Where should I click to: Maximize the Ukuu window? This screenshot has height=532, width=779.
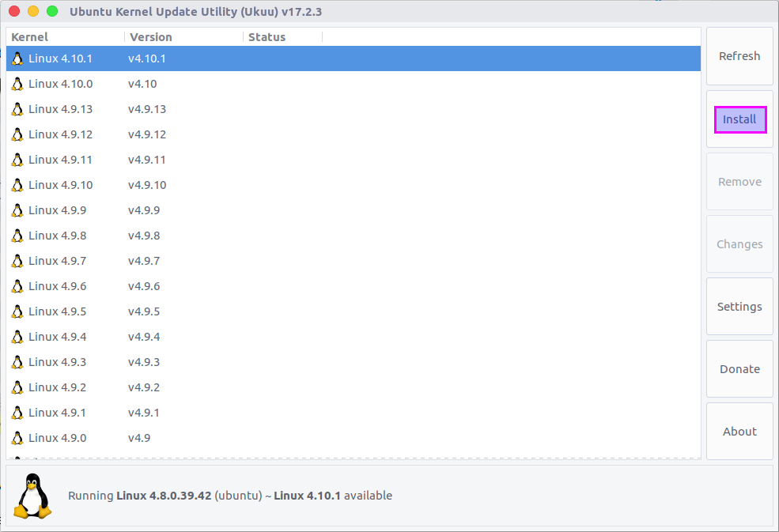click(x=52, y=11)
